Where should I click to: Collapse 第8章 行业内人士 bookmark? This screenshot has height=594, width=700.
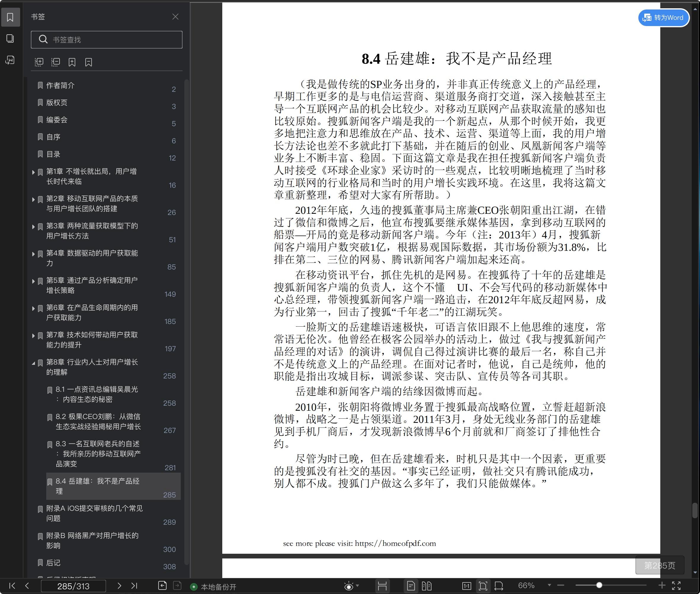[x=33, y=363]
